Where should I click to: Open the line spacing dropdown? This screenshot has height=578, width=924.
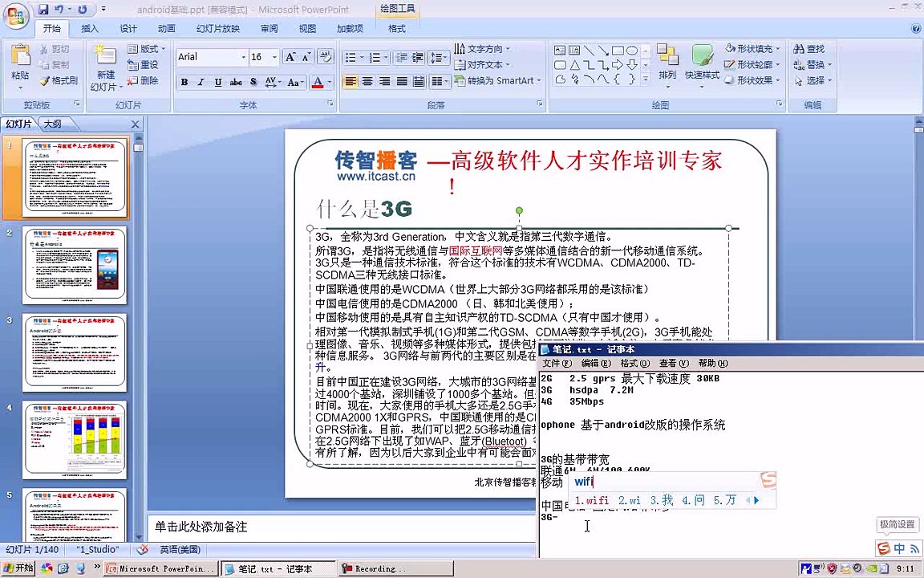pyautogui.click(x=439, y=57)
